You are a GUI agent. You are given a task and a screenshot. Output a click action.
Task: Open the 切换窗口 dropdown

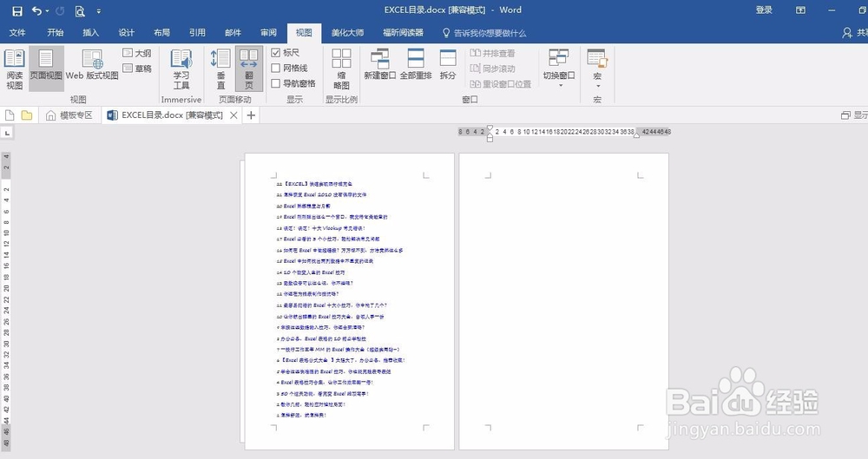pos(559,69)
